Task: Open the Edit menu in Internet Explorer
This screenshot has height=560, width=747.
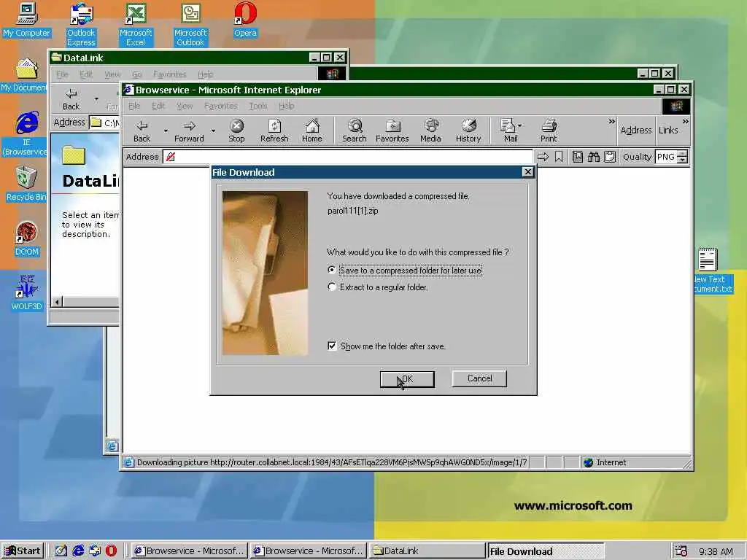Action: coord(158,106)
